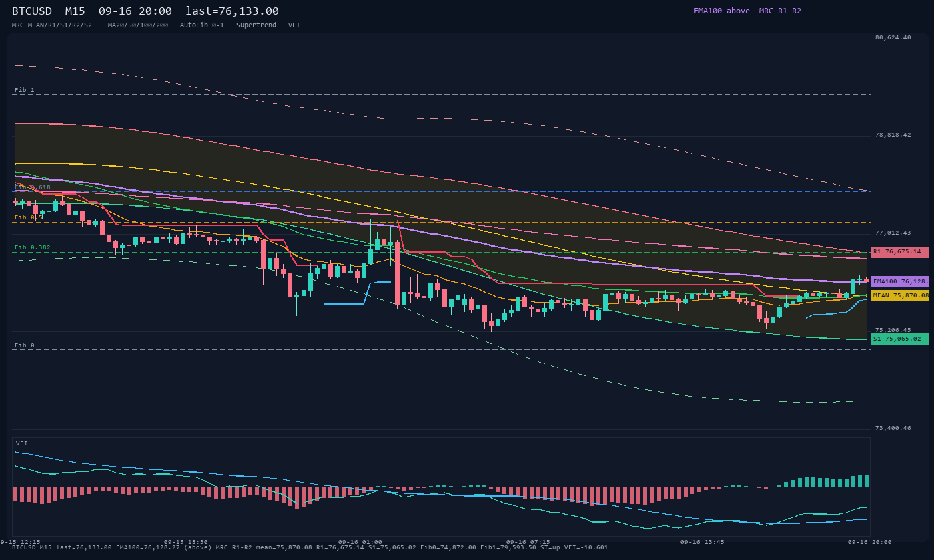Select the MRC MEAN/R1/S1/R2/S2 legend label
Screen dimensions: 934x560
tap(52, 25)
